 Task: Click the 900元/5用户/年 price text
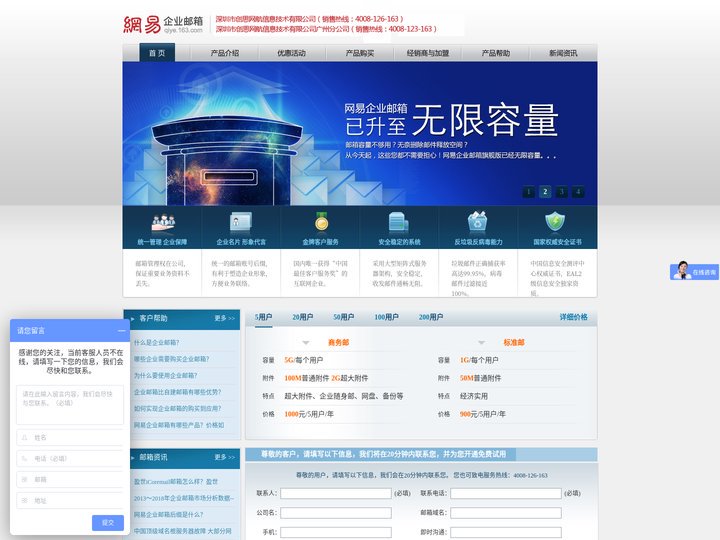tap(483, 414)
